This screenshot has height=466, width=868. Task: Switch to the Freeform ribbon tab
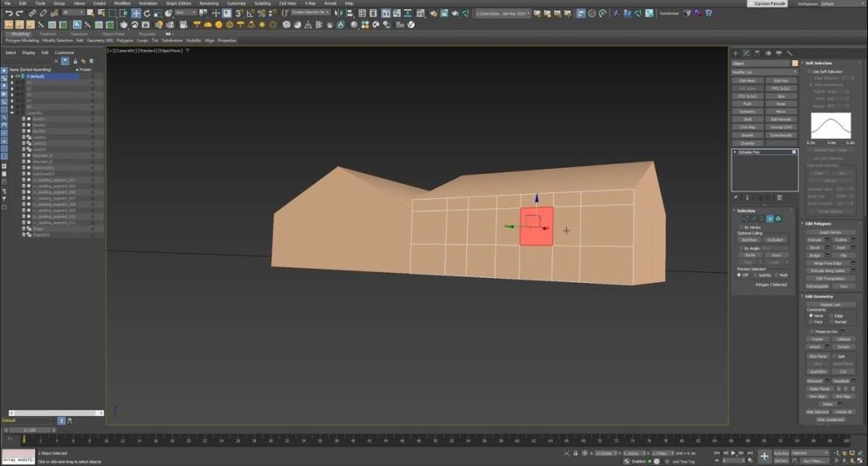click(48, 34)
